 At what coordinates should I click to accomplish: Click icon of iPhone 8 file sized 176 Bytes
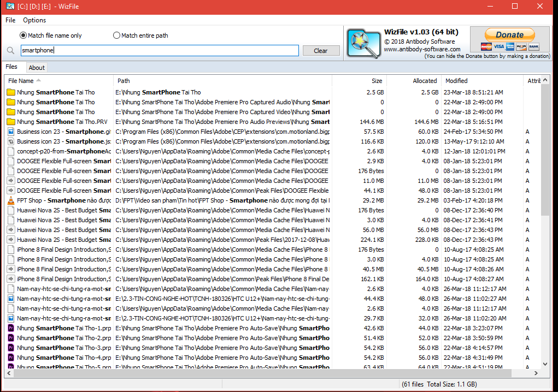(x=11, y=250)
